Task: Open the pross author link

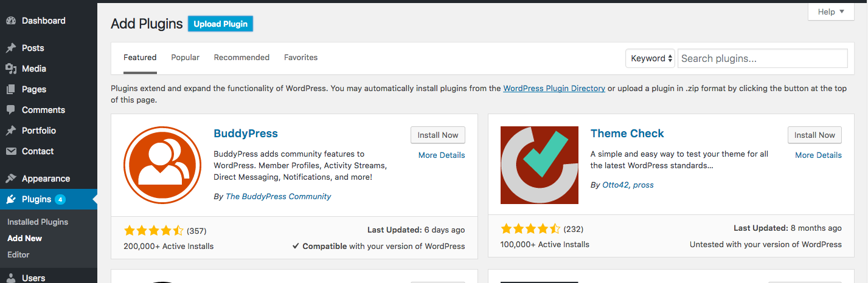Action: click(x=642, y=185)
